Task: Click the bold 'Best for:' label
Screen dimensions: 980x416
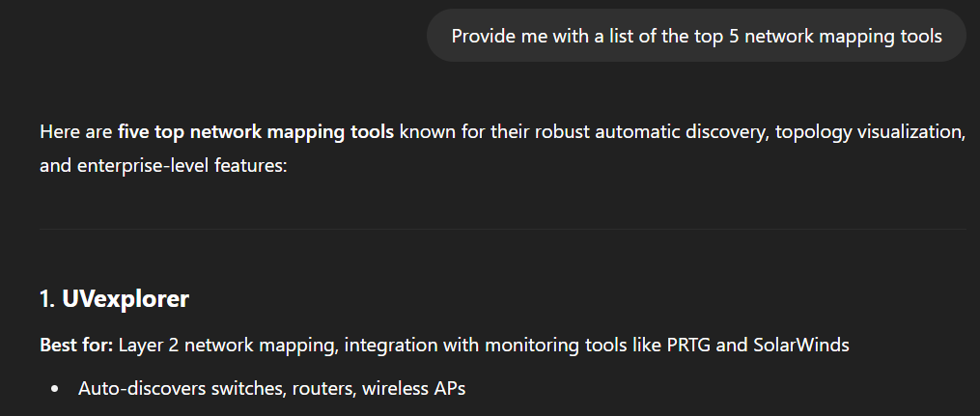Action: tap(77, 345)
